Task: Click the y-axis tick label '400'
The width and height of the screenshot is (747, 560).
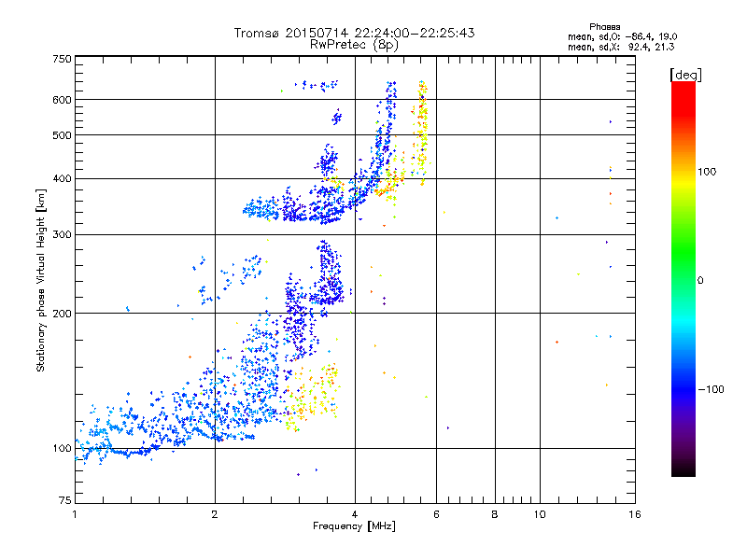Action: coord(63,178)
